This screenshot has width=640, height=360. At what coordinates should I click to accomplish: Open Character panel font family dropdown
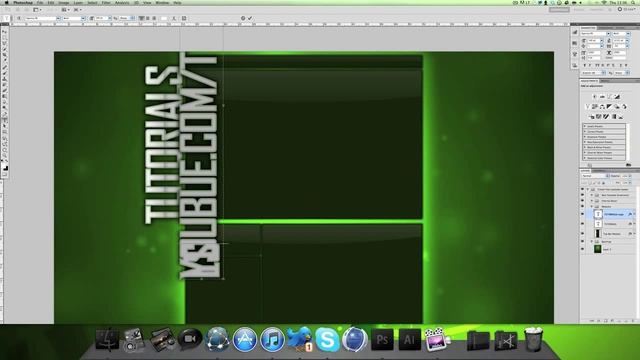(608, 33)
